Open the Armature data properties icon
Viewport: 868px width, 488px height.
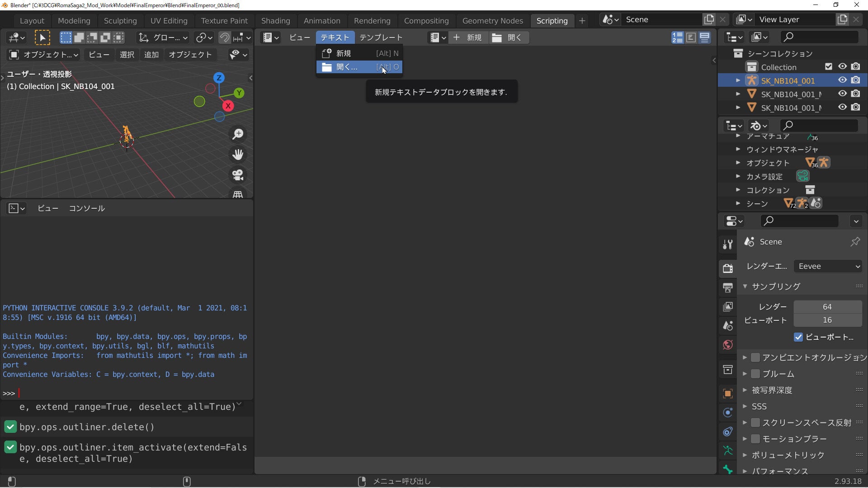(727, 450)
